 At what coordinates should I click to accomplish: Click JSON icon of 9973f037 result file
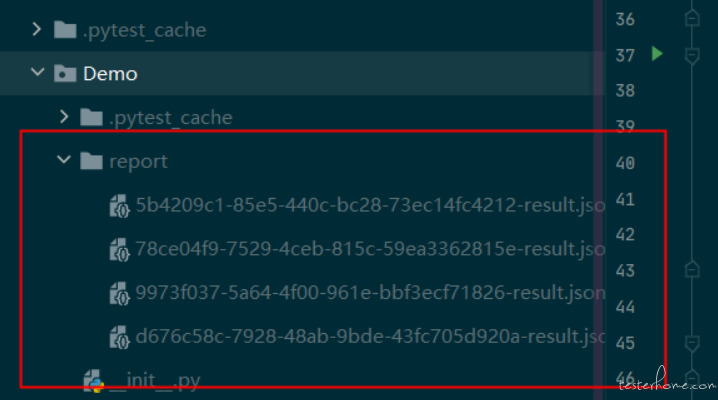point(120,293)
